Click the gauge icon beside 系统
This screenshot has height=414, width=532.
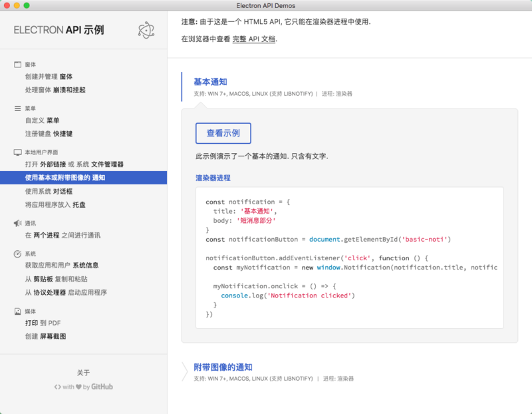click(x=18, y=254)
